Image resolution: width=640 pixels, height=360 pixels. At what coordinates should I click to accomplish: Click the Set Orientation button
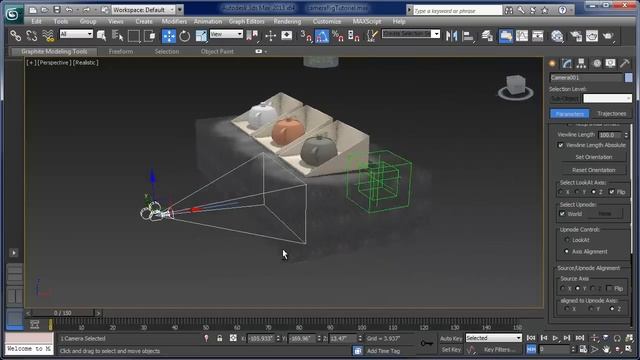(x=593, y=157)
